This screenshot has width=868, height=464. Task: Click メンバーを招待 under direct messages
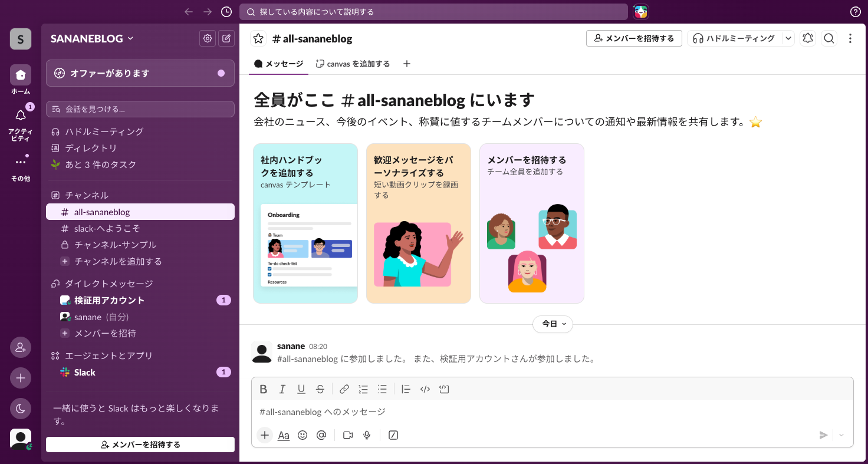pyautogui.click(x=140, y=333)
